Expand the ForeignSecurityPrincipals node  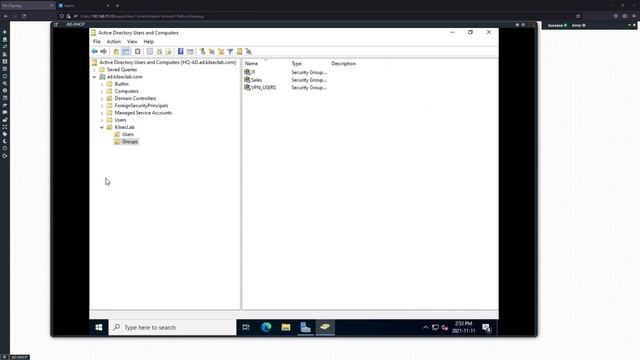coord(102,106)
